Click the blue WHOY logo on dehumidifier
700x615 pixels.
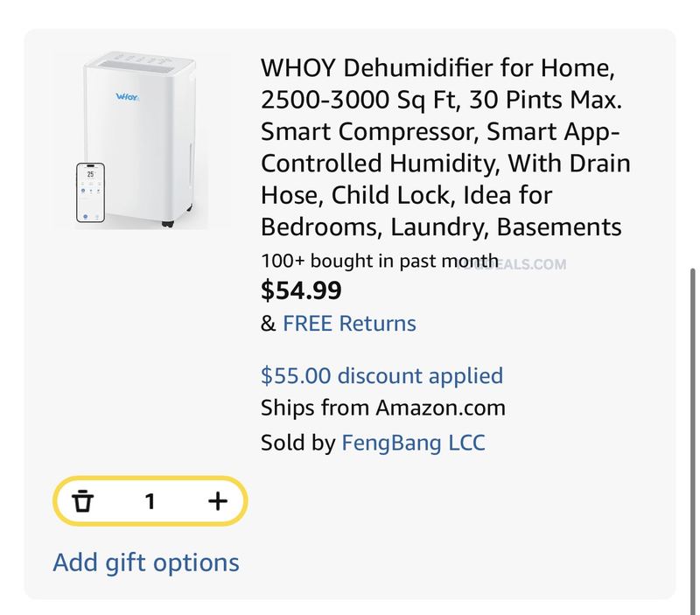pyautogui.click(x=128, y=97)
